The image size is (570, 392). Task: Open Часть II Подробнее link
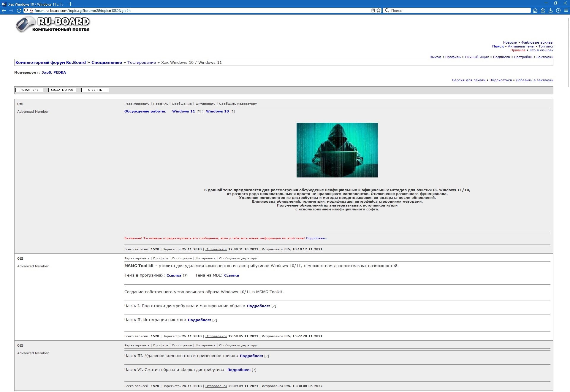click(x=199, y=320)
